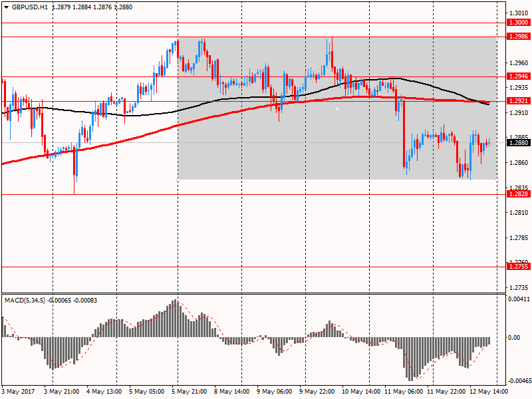Select the 1.2810 price scale value
Screen dimensions: 532x399
tap(519, 213)
